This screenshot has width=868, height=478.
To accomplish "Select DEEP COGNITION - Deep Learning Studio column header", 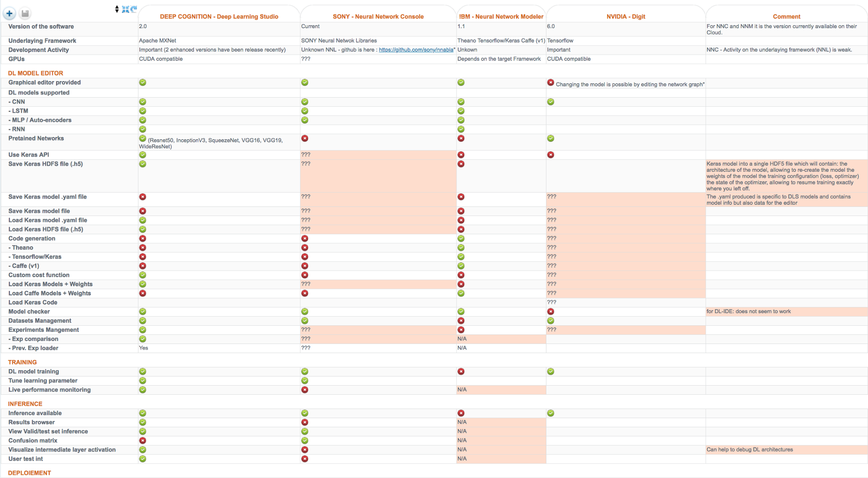I will 219,16.
